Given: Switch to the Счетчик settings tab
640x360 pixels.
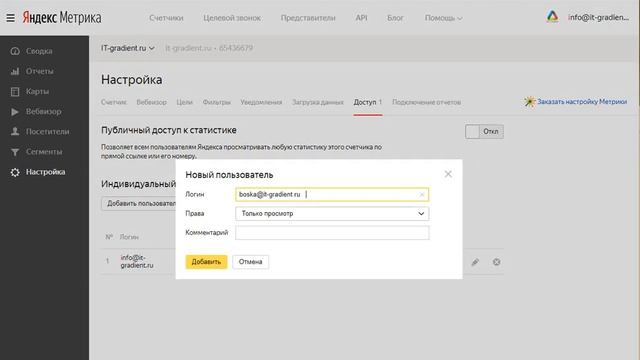Looking at the screenshot, I should (x=113, y=102).
